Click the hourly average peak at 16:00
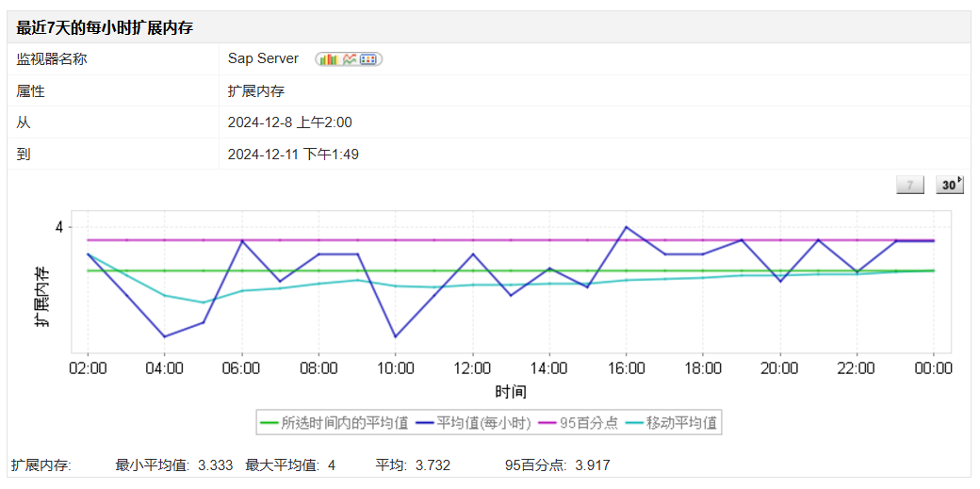 coord(626,227)
